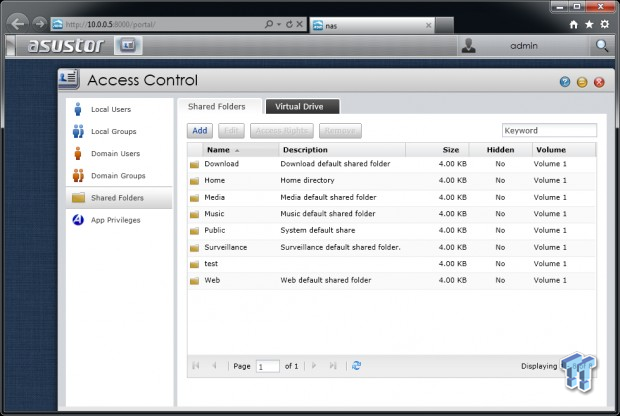The height and width of the screenshot is (416, 620).
Task: Sort by the Volume column header
Action: 563,150
